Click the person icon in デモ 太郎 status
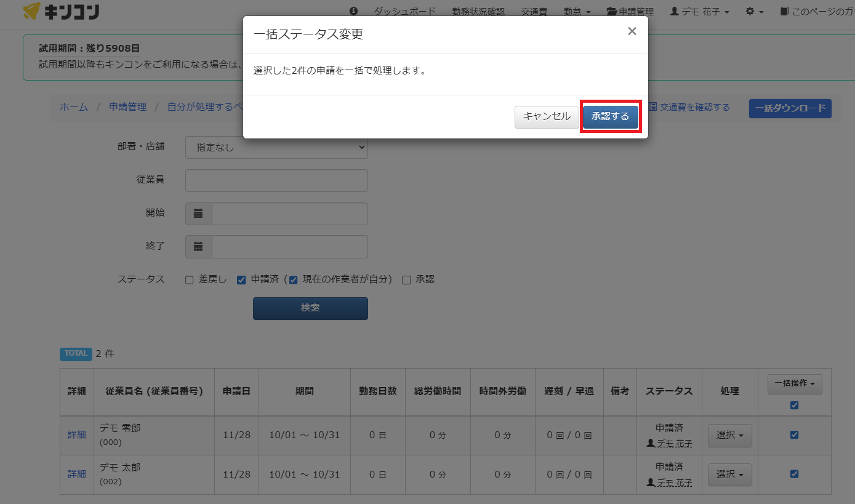 (x=651, y=482)
